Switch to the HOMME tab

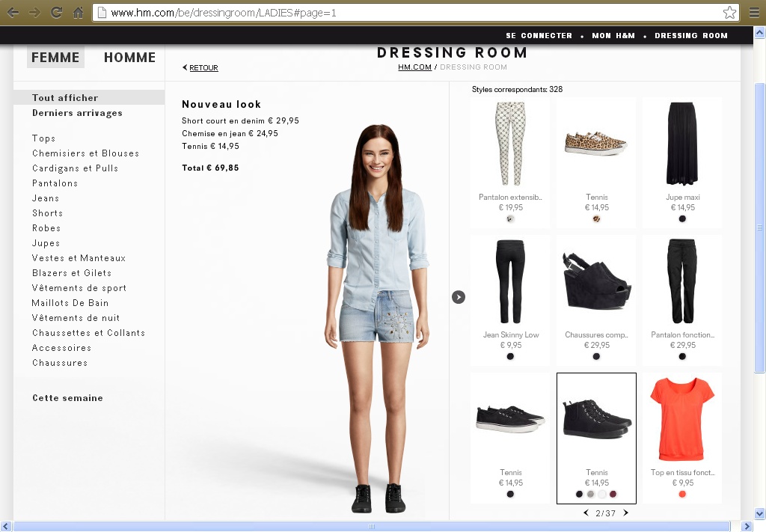(x=129, y=57)
